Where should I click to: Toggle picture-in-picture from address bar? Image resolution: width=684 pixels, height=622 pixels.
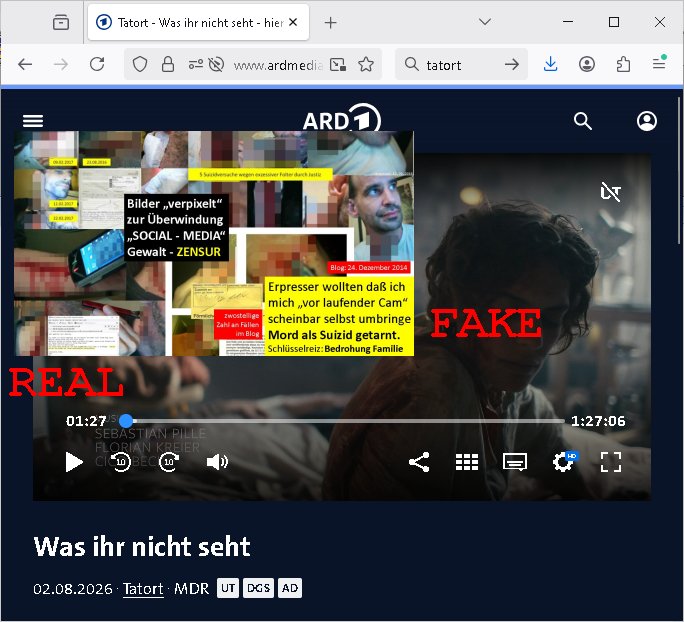click(x=338, y=65)
